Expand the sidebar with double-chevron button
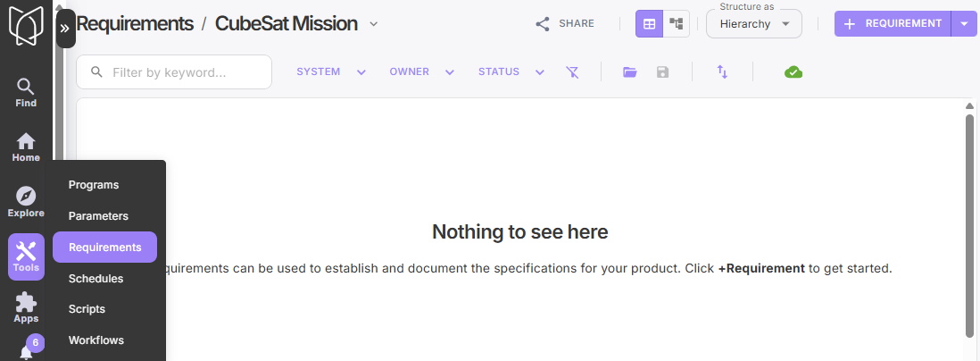The height and width of the screenshot is (361, 980). (x=65, y=29)
